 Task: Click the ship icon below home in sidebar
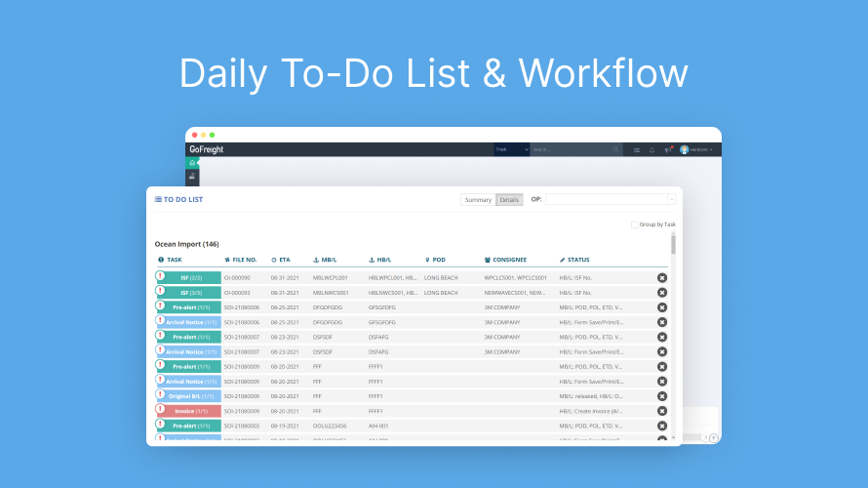[x=192, y=176]
